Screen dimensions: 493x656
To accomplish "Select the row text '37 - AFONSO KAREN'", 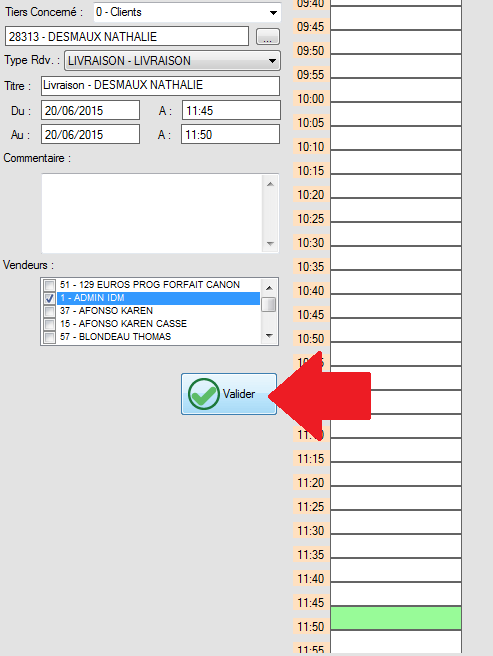I will coord(106,311).
